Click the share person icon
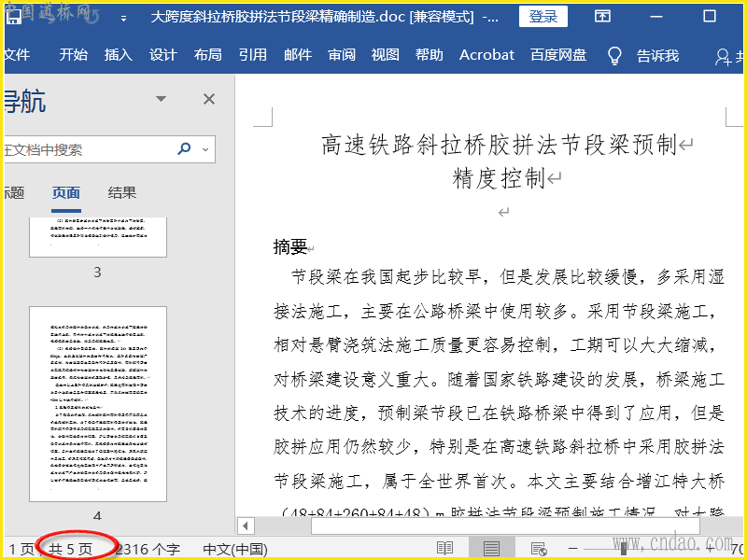 click(x=723, y=57)
